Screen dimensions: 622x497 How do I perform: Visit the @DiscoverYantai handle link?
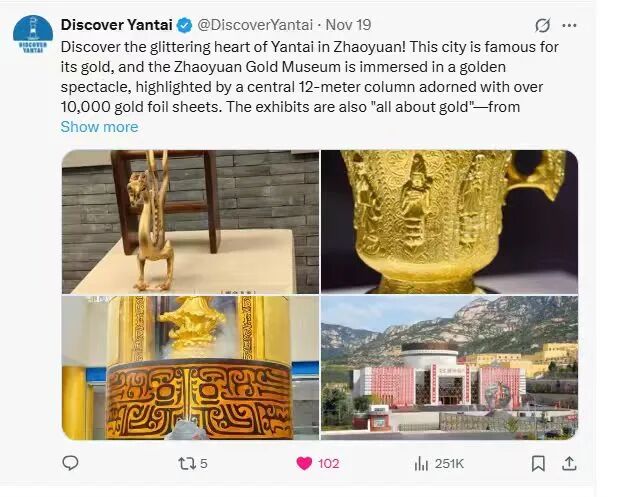(x=255, y=25)
